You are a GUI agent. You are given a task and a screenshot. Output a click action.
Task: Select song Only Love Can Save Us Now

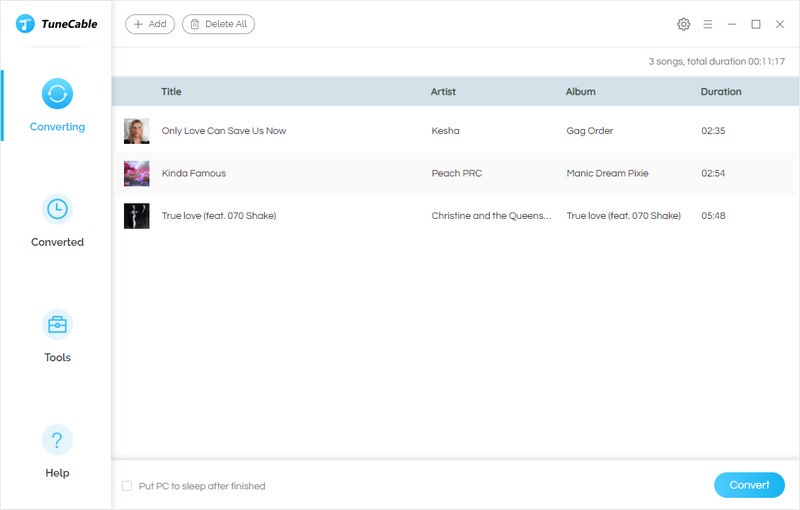[x=224, y=131]
